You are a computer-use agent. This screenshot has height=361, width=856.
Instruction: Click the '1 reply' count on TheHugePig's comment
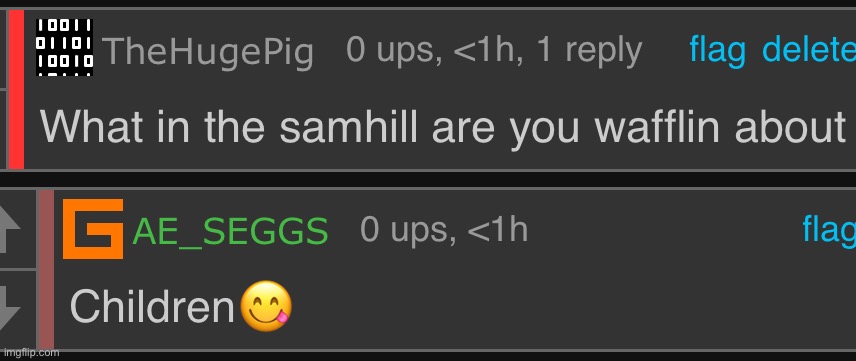(589, 51)
